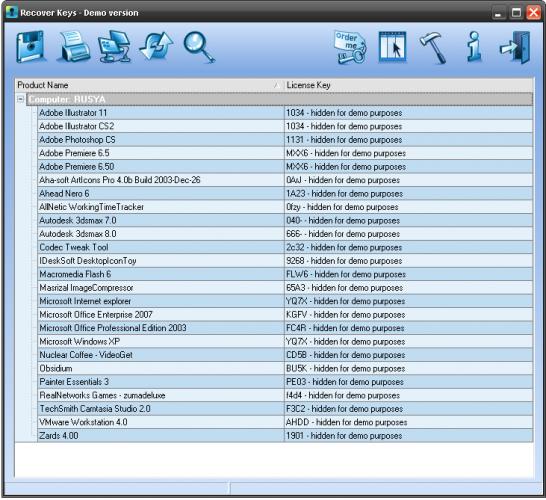Select Microsoft Office Enterprise 2007 row
This screenshot has height=500, width=546.
click(285, 315)
